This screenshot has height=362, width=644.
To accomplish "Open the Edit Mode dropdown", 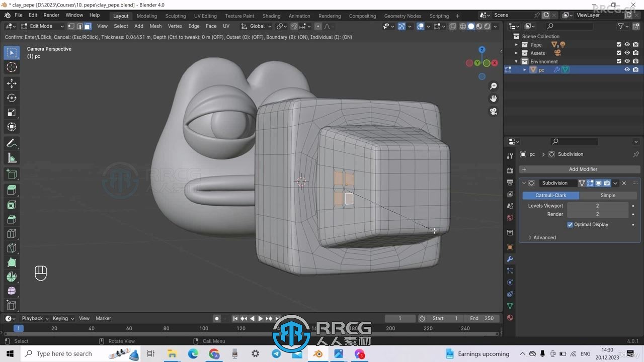I will click(x=42, y=26).
